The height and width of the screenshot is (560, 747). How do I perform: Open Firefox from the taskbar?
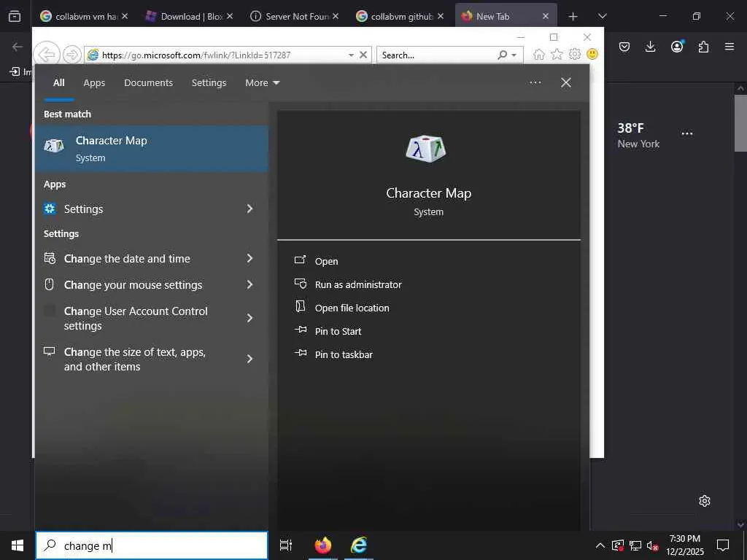pyautogui.click(x=323, y=545)
